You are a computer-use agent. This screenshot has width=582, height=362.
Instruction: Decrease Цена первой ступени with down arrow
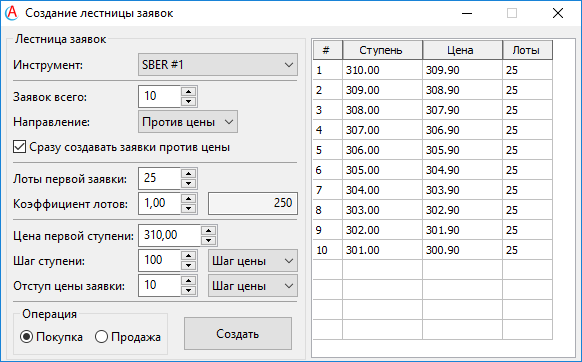coord(209,241)
